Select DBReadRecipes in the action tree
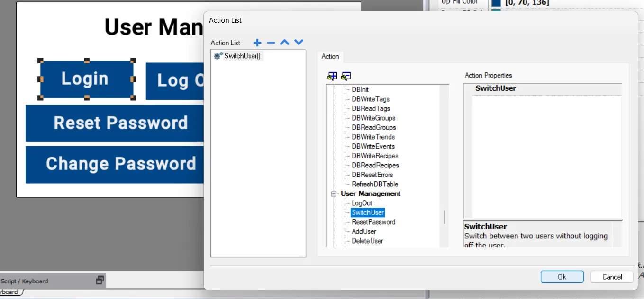644x299 pixels. tap(375, 165)
